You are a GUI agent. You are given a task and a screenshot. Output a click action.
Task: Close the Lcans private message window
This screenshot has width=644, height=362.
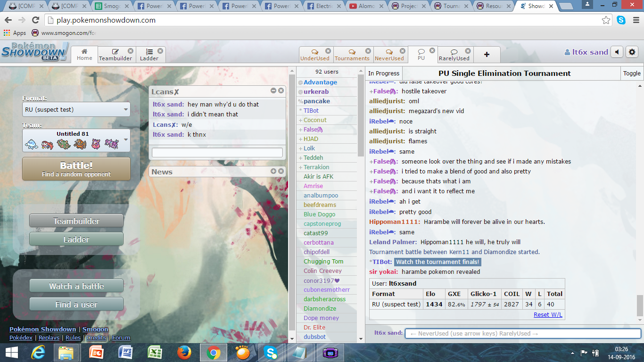point(281,90)
